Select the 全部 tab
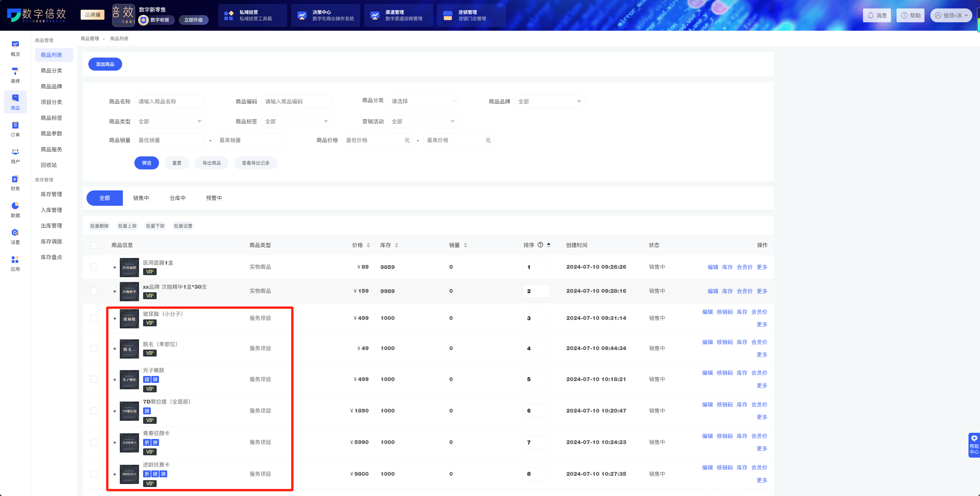 tap(105, 198)
